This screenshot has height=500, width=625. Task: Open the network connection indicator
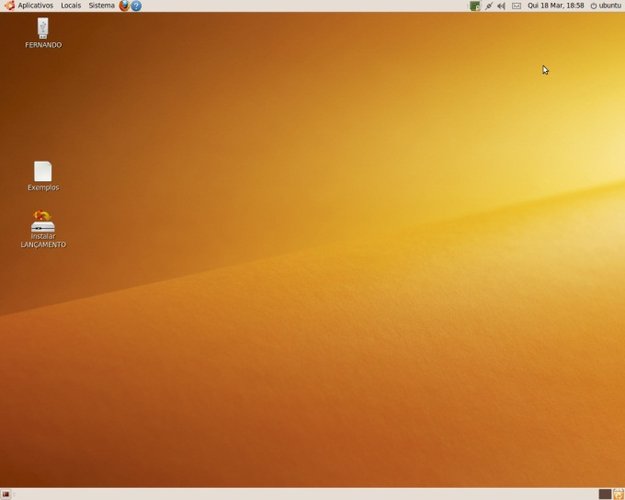coord(489,6)
